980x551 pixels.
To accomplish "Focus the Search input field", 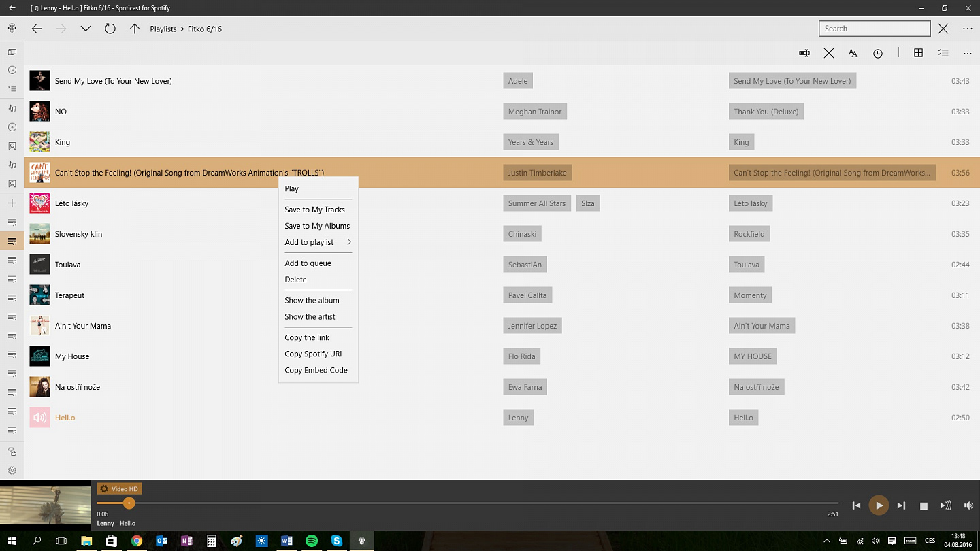I will pos(875,29).
